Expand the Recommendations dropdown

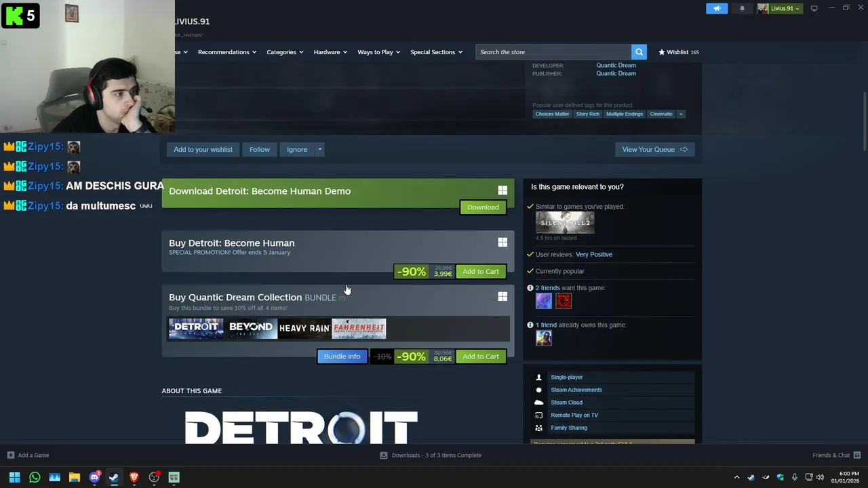point(227,52)
